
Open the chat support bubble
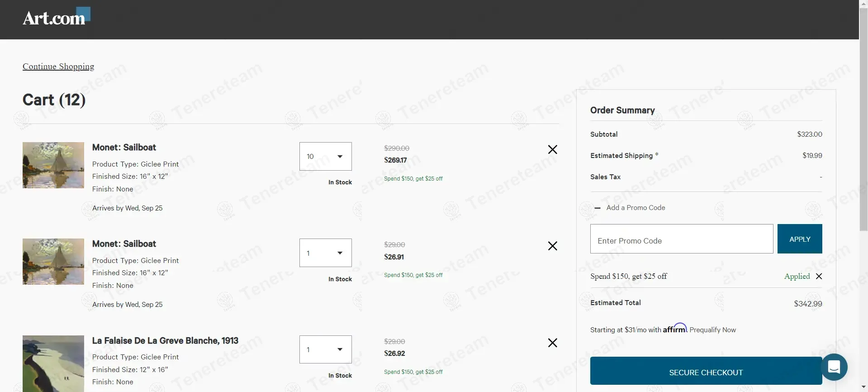click(834, 367)
